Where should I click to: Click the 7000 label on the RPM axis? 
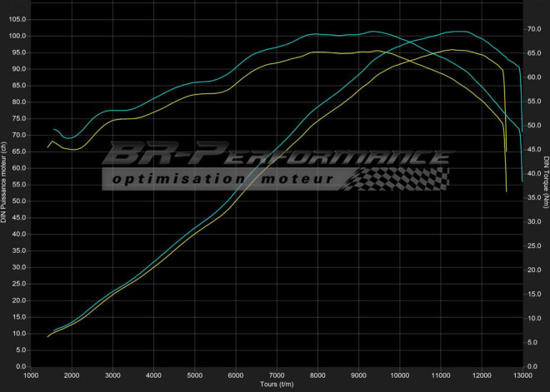click(x=277, y=375)
